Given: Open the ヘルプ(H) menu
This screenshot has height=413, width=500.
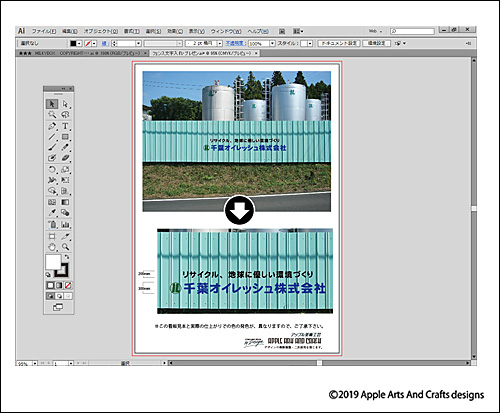Looking at the screenshot, I should tap(258, 31).
